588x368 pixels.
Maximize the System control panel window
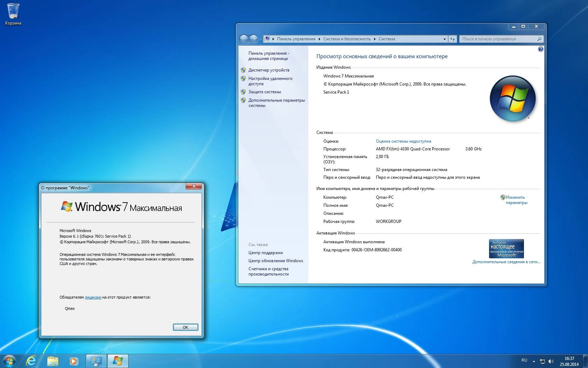tap(523, 27)
